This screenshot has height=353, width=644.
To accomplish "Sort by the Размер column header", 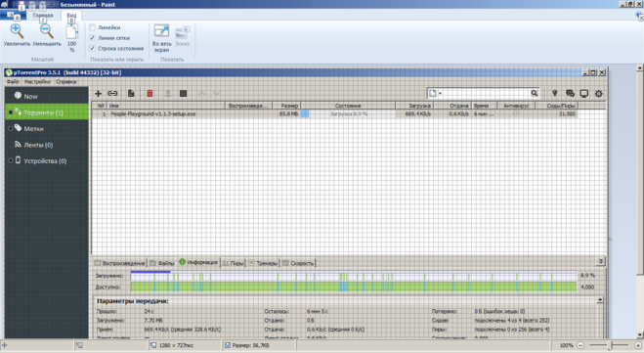I will click(286, 106).
